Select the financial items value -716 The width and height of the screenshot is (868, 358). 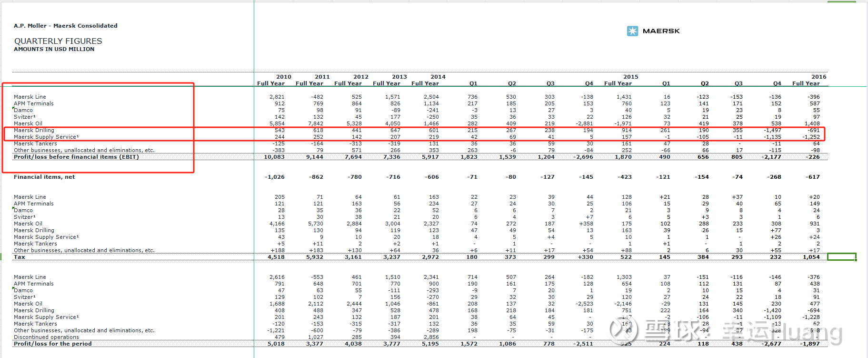point(393,177)
